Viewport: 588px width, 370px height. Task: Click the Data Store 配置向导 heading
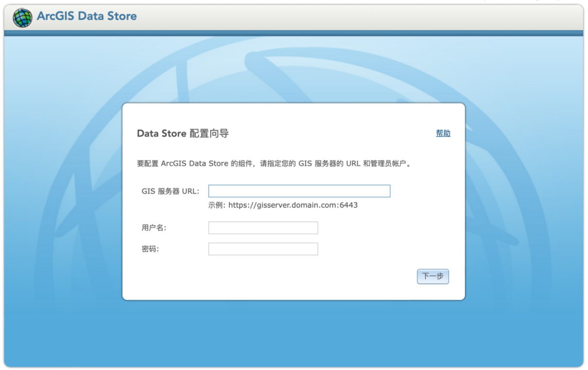(x=182, y=134)
